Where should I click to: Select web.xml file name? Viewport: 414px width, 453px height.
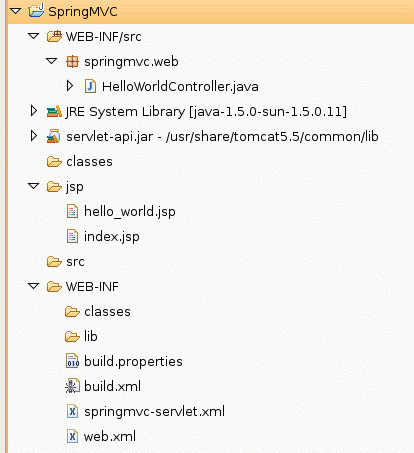coord(110,436)
